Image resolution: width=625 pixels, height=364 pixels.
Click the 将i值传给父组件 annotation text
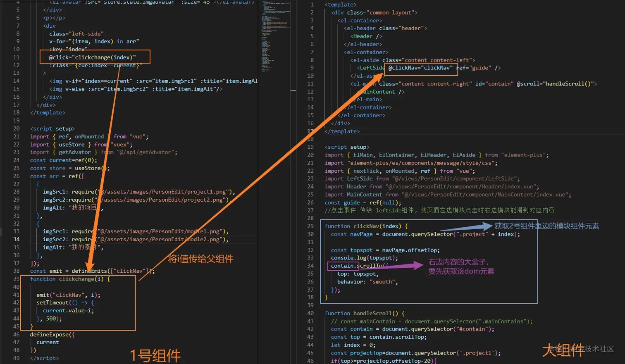[200, 259]
